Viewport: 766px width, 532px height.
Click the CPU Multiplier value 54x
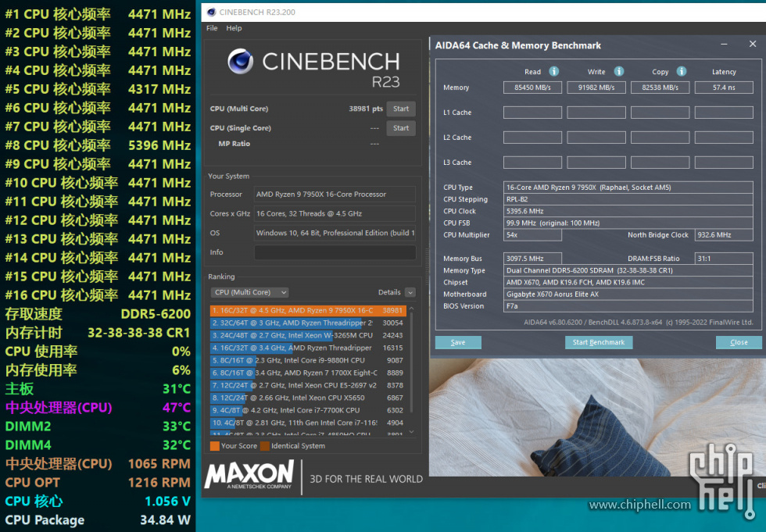tap(532, 235)
